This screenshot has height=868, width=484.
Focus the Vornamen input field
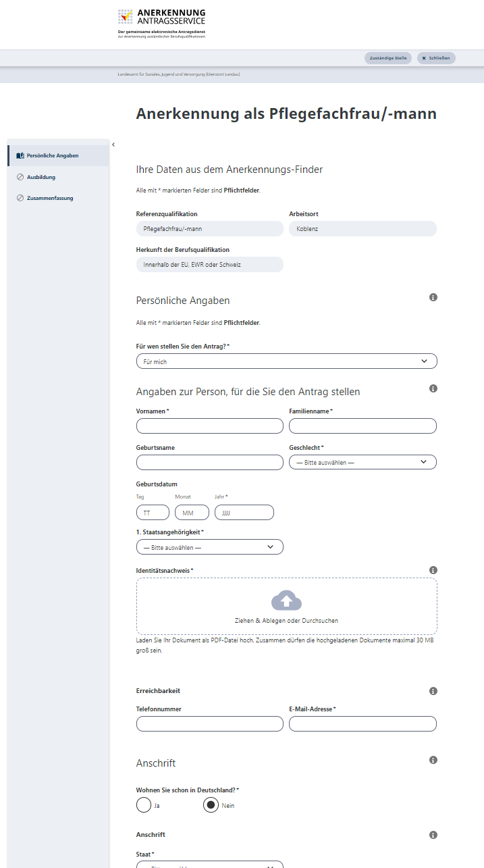pyautogui.click(x=210, y=426)
